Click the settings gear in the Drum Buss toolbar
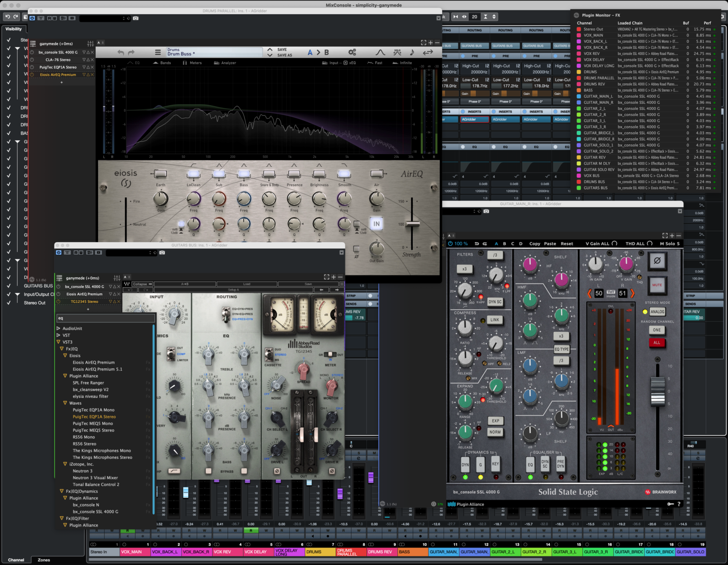728x565 pixels. pos(351,52)
